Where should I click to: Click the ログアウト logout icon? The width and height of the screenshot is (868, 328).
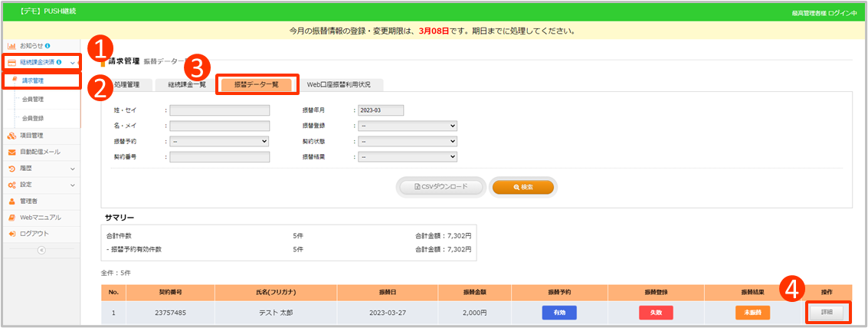[x=12, y=233]
